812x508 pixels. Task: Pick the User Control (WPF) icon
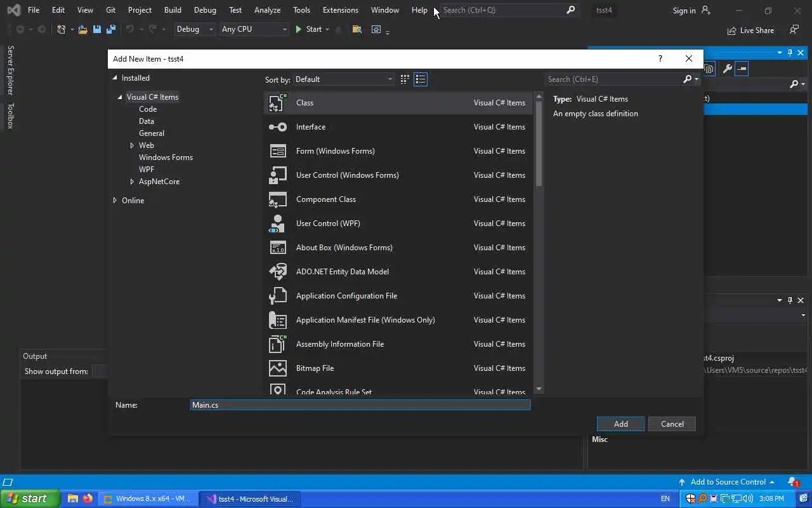(278, 224)
